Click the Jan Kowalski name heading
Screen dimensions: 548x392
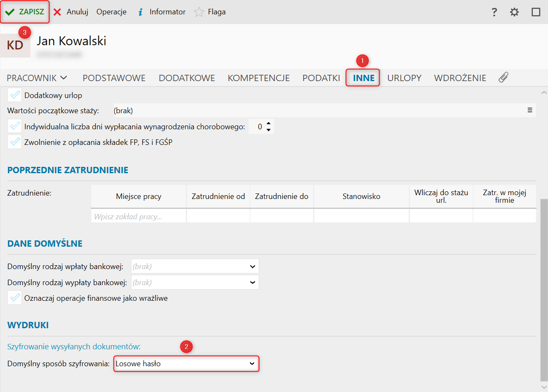point(71,41)
